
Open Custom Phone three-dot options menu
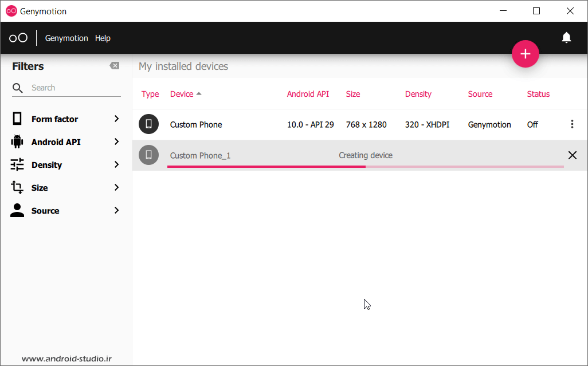(x=571, y=124)
